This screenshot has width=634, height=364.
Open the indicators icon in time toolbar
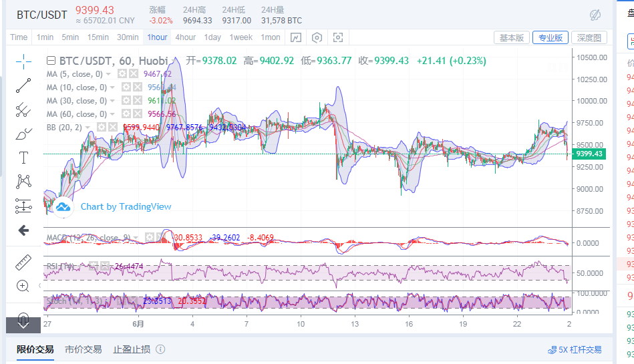pyautogui.click(x=296, y=37)
